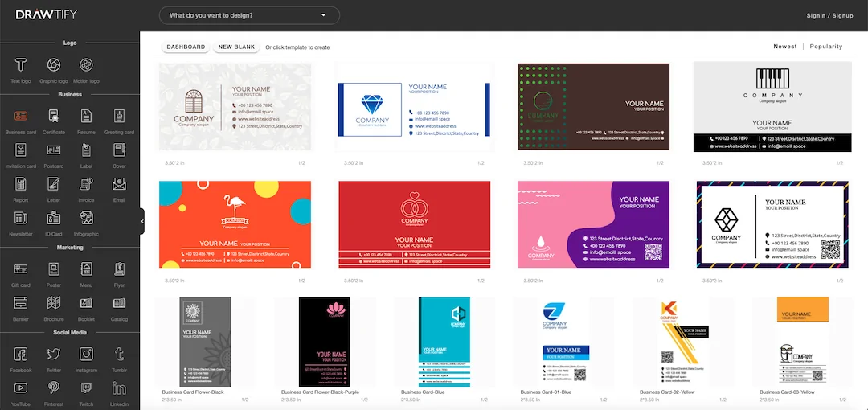Select the Poster icon

click(54, 269)
